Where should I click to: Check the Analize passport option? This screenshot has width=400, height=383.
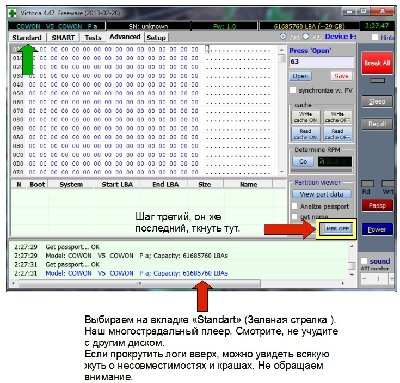pyautogui.click(x=294, y=206)
